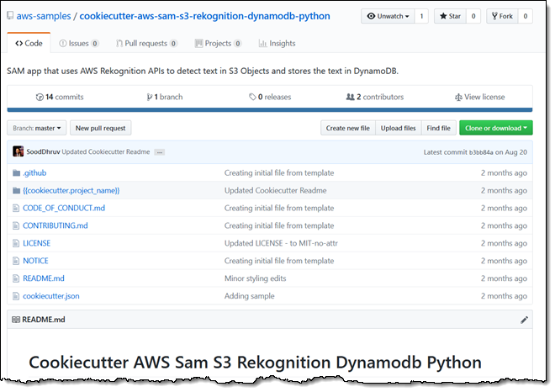This screenshot has width=555, height=392.
Task: Click the aws-samples organization link
Action: [x=42, y=16]
